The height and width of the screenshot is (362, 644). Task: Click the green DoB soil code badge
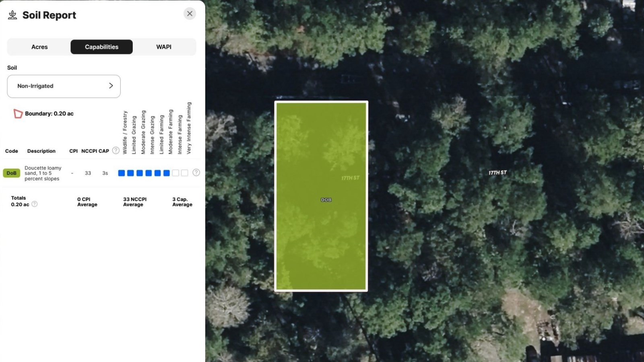pyautogui.click(x=11, y=173)
